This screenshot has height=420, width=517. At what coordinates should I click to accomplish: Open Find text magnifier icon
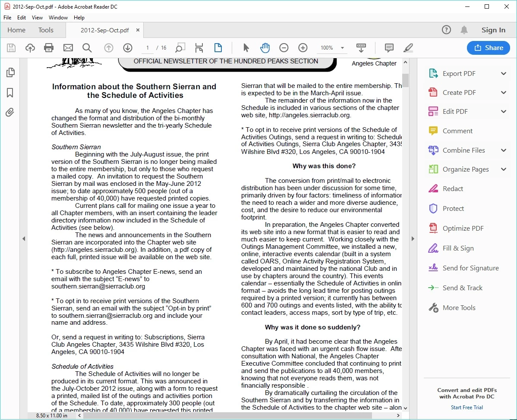click(87, 48)
